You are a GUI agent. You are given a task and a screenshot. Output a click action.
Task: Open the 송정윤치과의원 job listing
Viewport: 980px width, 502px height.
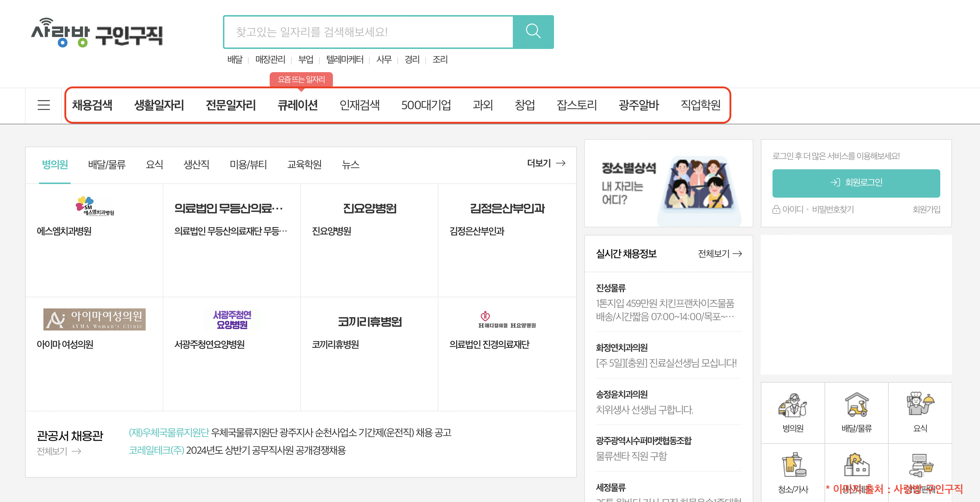pos(668,402)
